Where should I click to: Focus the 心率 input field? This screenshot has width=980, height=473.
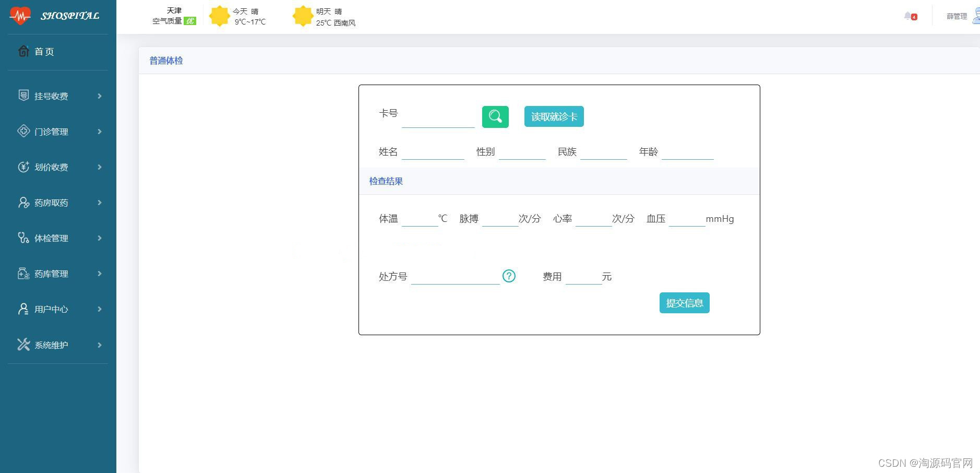coord(594,219)
